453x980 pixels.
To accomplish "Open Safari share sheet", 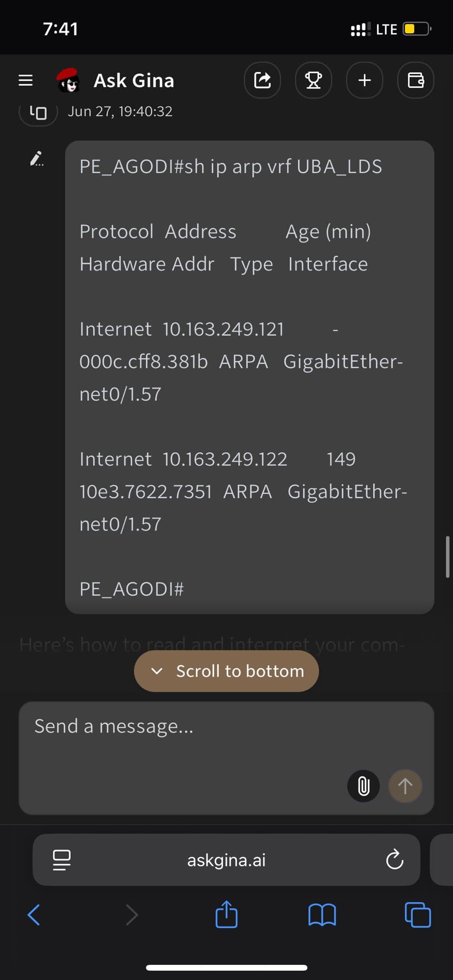I will tap(226, 914).
